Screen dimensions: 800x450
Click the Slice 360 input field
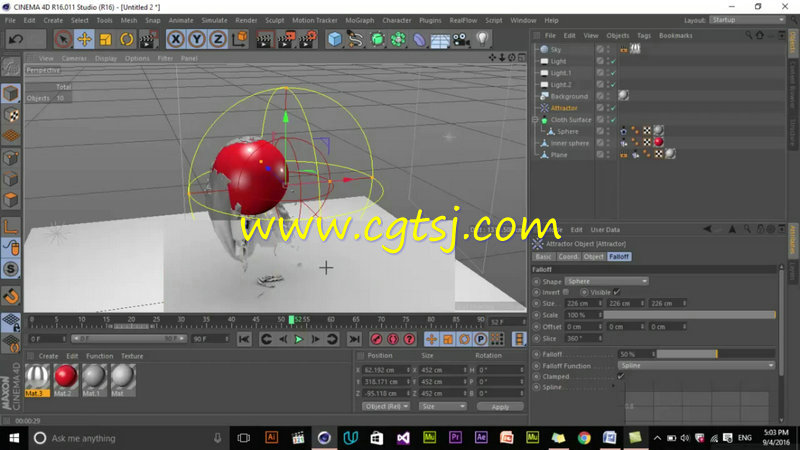click(584, 338)
